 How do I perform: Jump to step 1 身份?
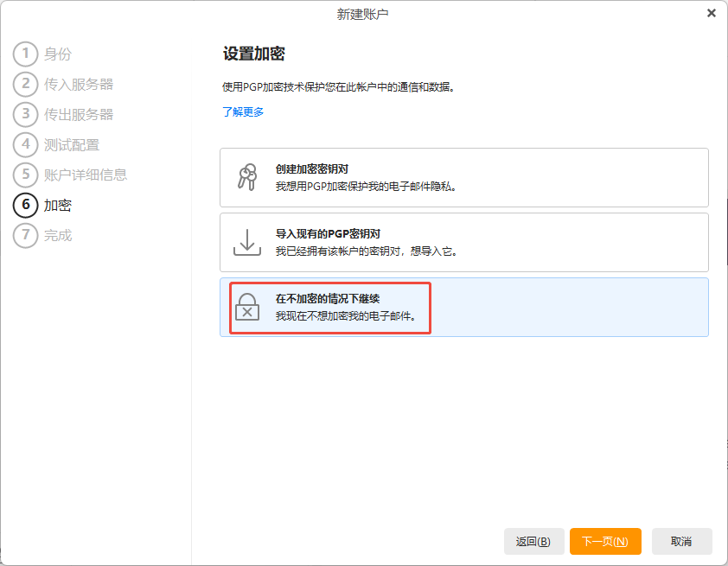click(x=42, y=54)
